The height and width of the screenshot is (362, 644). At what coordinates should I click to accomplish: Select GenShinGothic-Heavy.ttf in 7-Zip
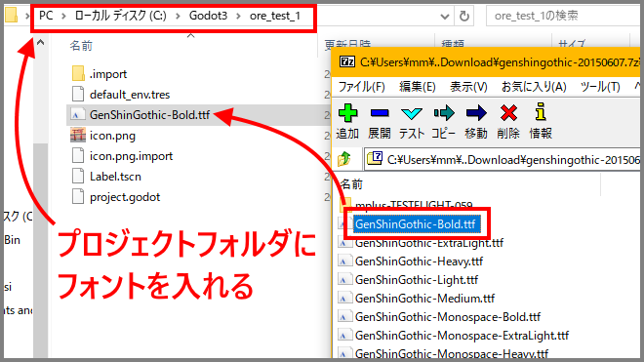pyautogui.click(x=419, y=261)
